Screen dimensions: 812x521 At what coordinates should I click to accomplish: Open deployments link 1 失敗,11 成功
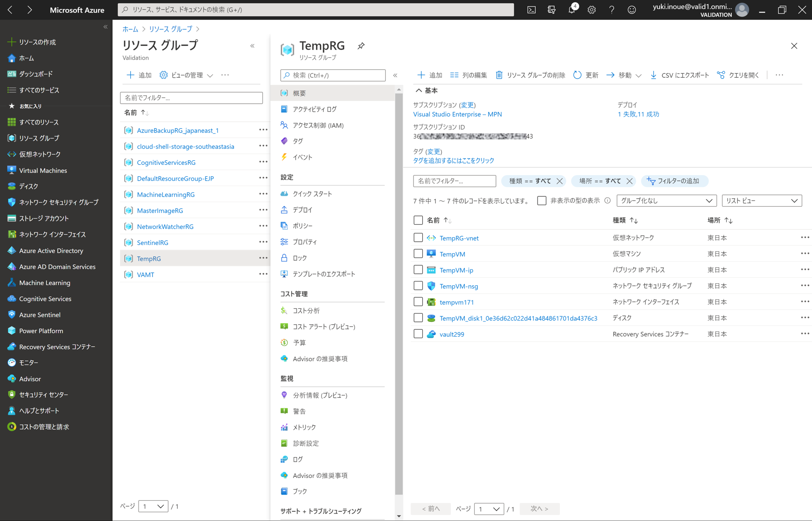point(638,114)
